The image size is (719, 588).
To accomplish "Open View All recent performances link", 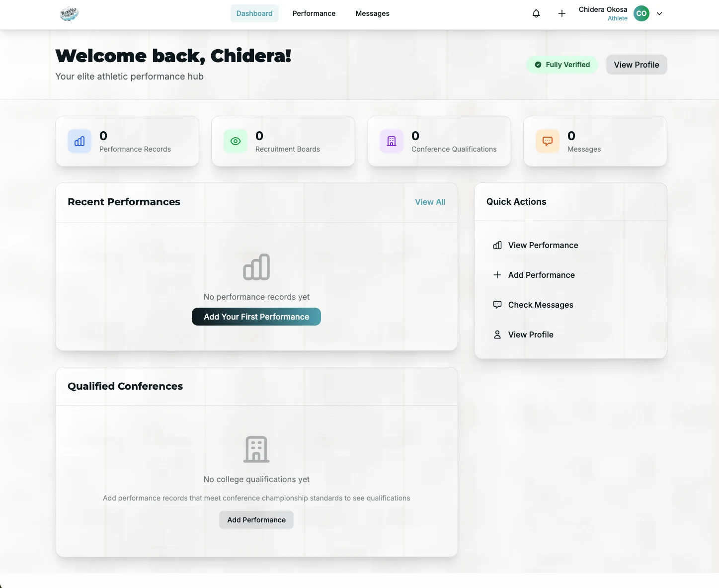I will (430, 202).
